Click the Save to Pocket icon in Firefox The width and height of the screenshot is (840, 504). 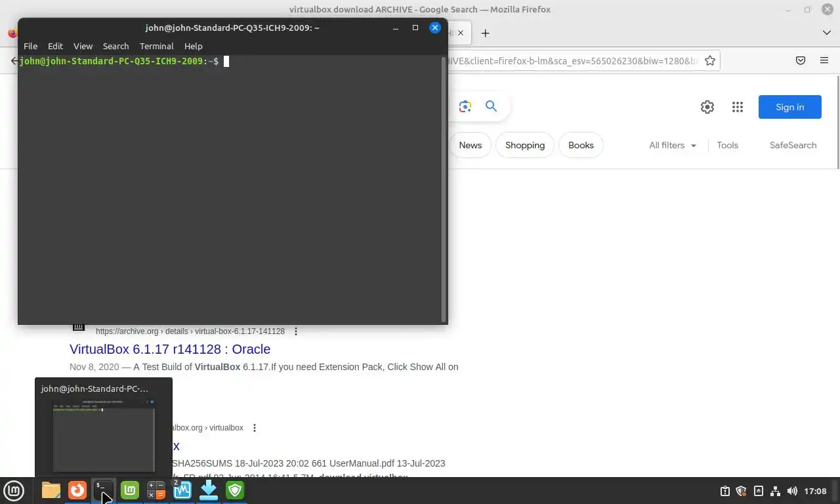[801, 60]
